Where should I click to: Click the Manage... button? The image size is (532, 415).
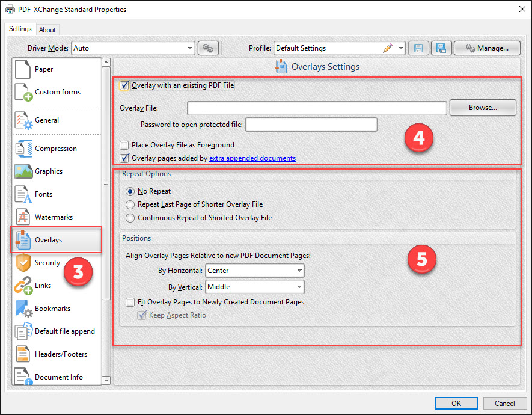click(x=487, y=48)
